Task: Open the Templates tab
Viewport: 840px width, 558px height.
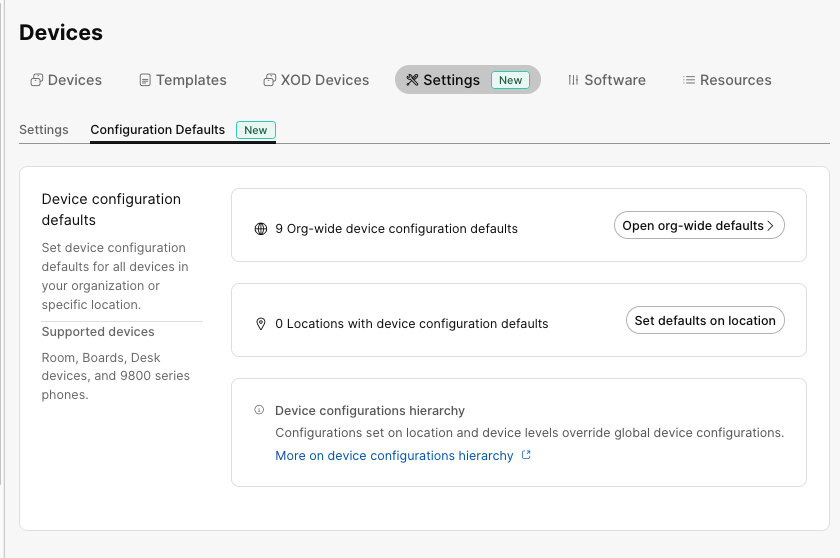Action: tap(191, 80)
